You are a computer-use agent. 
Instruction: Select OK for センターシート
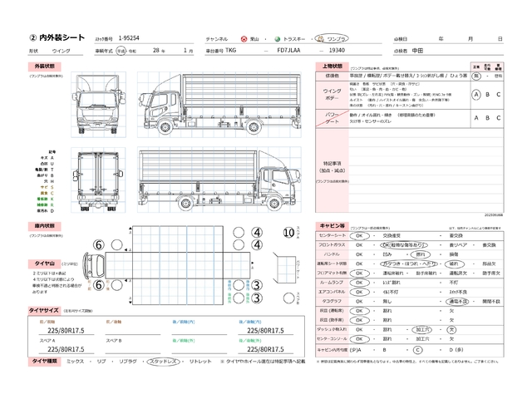coord(360,235)
